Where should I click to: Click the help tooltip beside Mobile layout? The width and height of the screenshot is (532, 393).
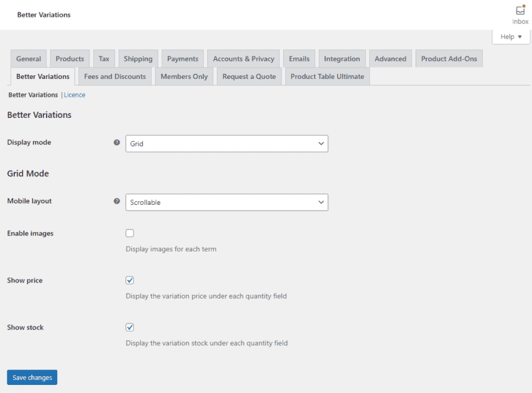pyautogui.click(x=117, y=201)
